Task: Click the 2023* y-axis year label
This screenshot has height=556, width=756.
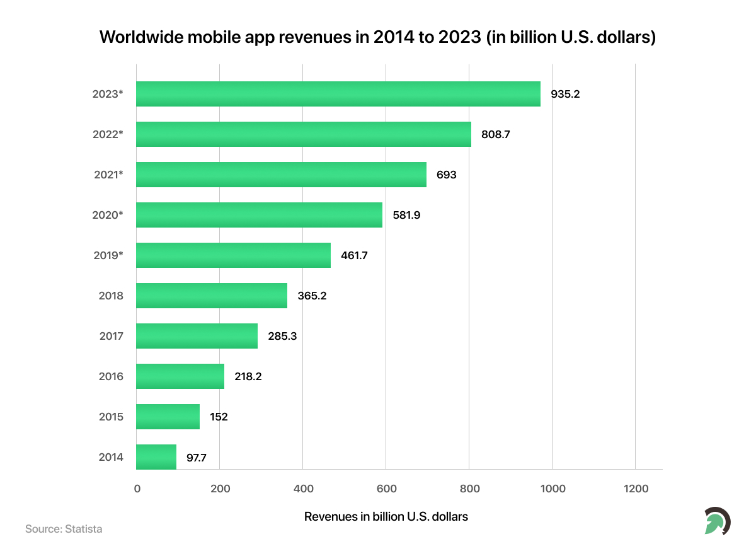Action: (x=107, y=94)
